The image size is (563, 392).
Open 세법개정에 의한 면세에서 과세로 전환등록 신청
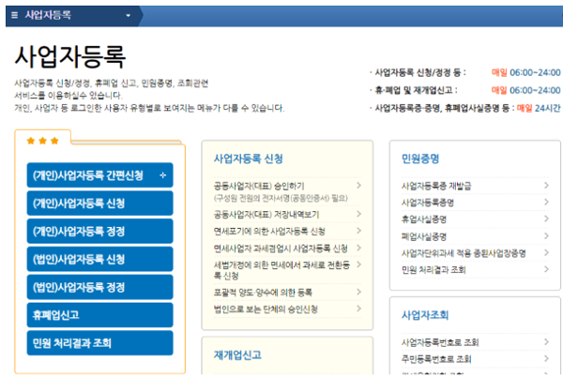[281, 270]
